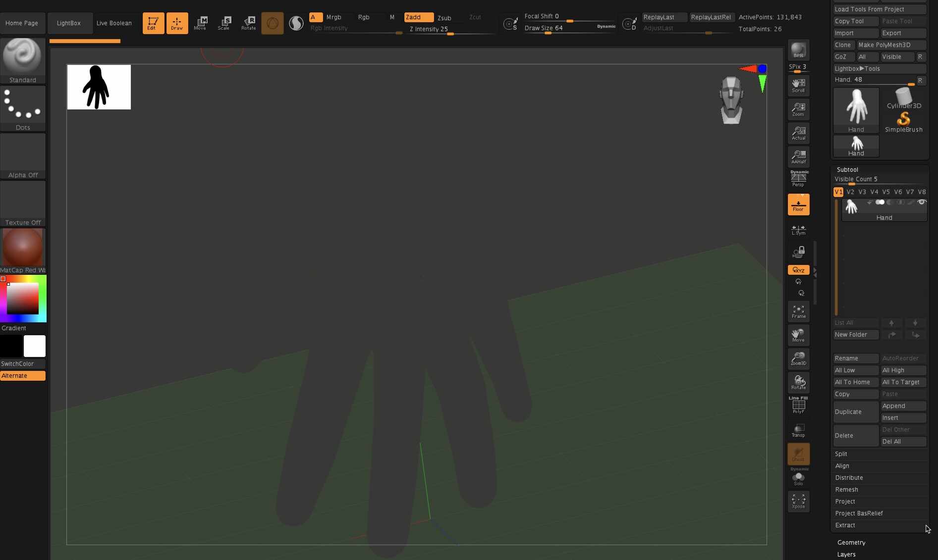Image resolution: width=938 pixels, height=560 pixels.
Task: Switch to V3 visibility set
Action: (862, 192)
